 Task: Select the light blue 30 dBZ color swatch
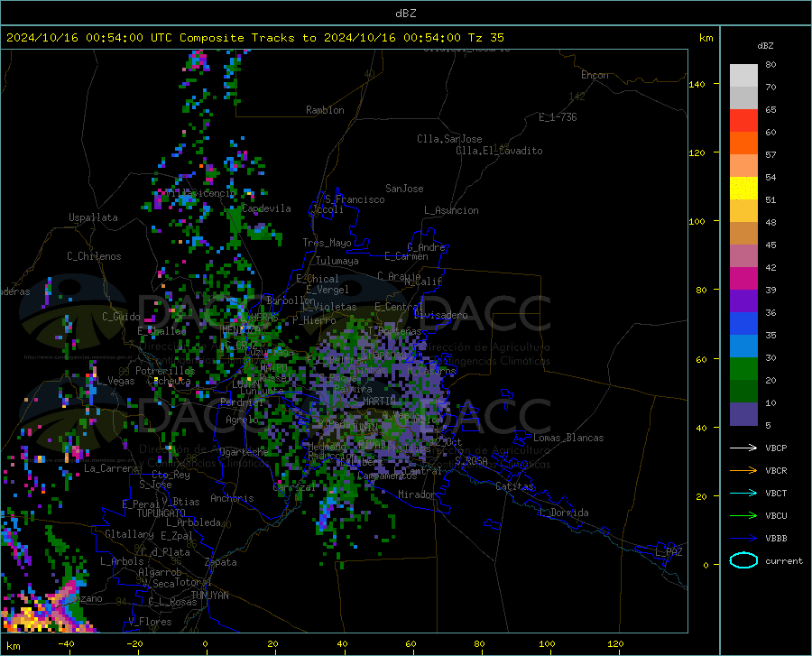click(743, 346)
